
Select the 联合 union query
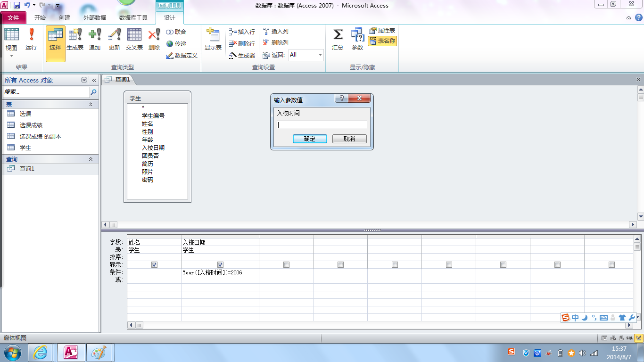click(x=176, y=32)
